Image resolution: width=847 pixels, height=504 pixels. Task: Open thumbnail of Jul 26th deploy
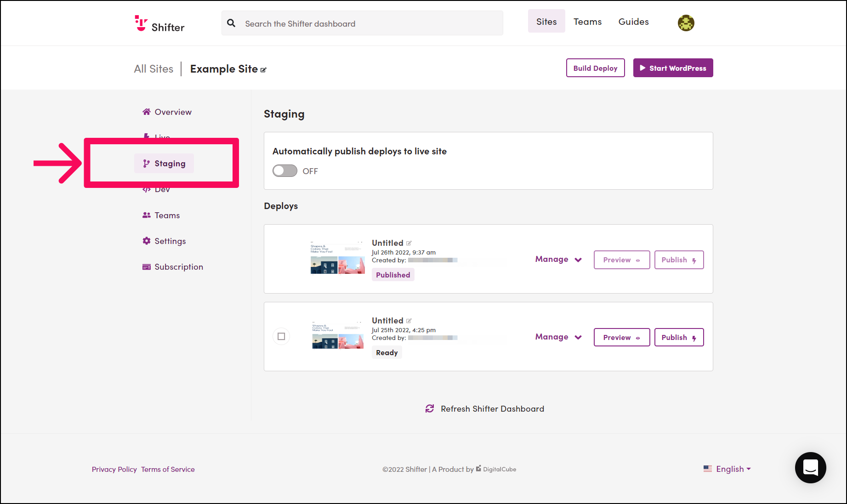(337, 258)
